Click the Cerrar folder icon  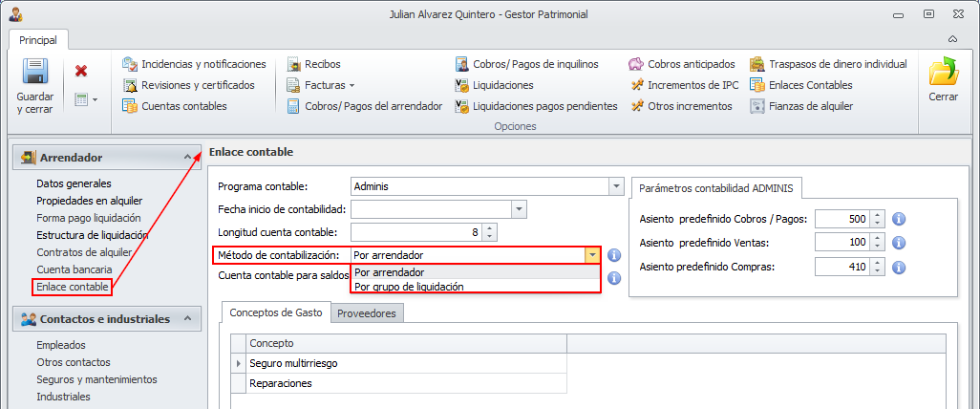click(943, 74)
